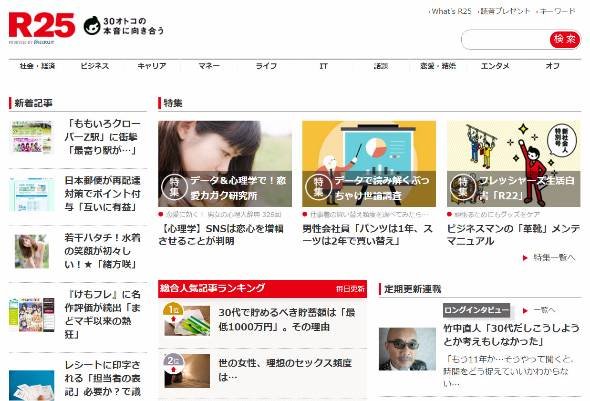Click the 新着記事 section heading

(33, 103)
